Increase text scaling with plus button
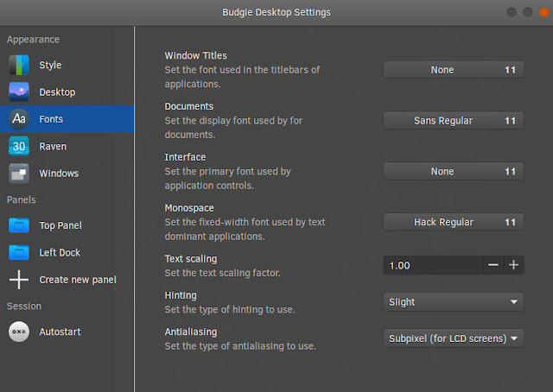The width and height of the screenshot is (553, 392). 513,265
